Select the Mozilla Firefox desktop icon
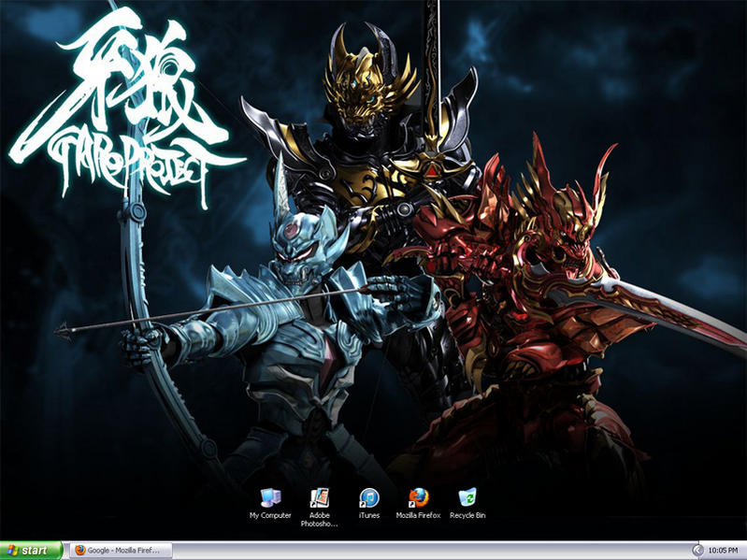747x560 pixels. coord(418,496)
